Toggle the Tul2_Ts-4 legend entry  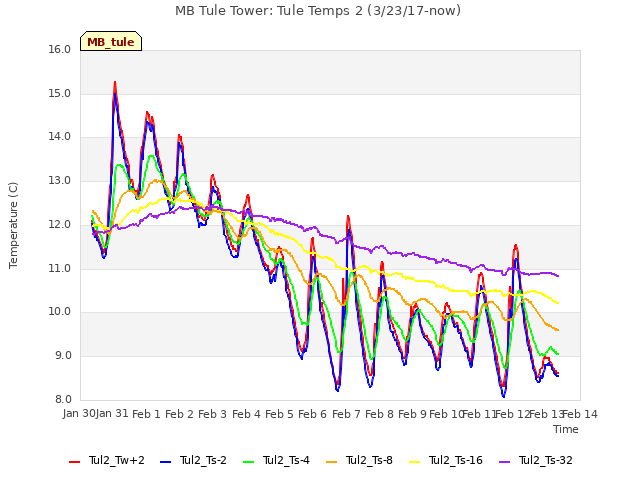(276, 460)
